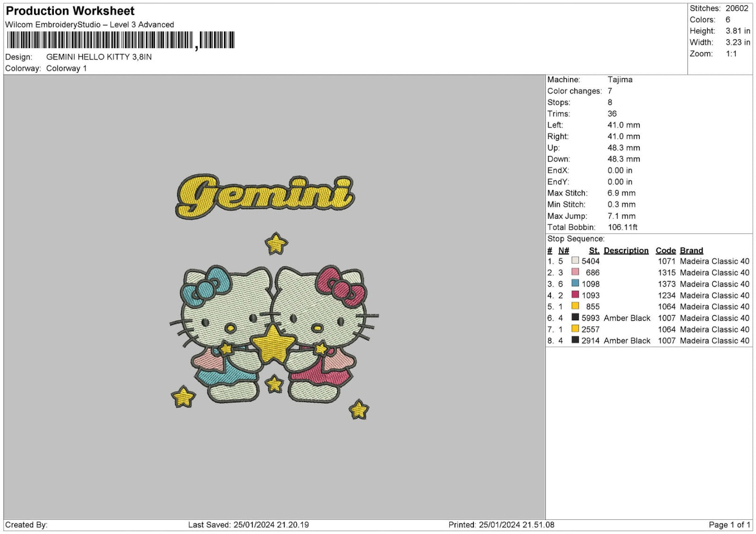Click code 1373 in stop 3
Image resolution: width=756 pixels, height=534 pixels.
667,284
